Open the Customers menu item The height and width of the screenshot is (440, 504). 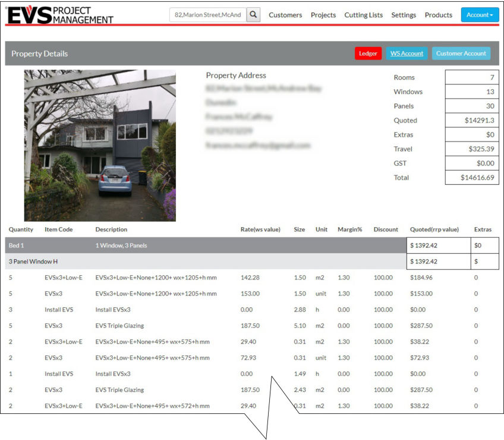pyautogui.click(x=285, y=15)
